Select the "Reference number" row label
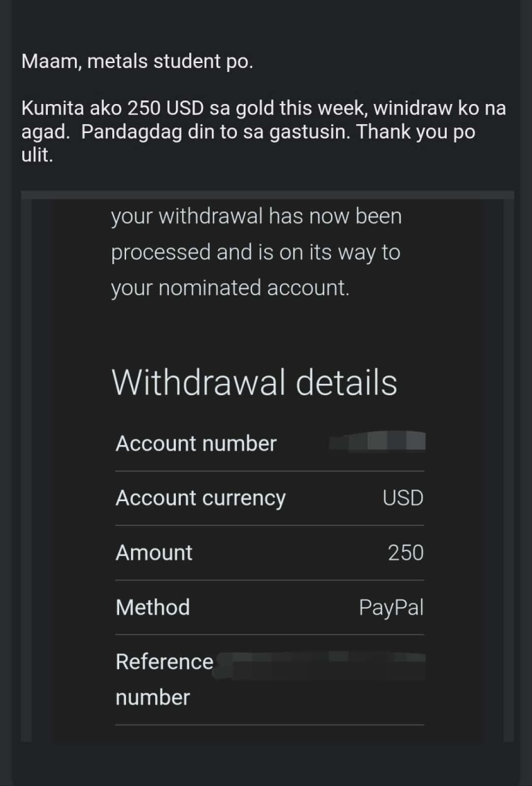 [x=164, y=679]
